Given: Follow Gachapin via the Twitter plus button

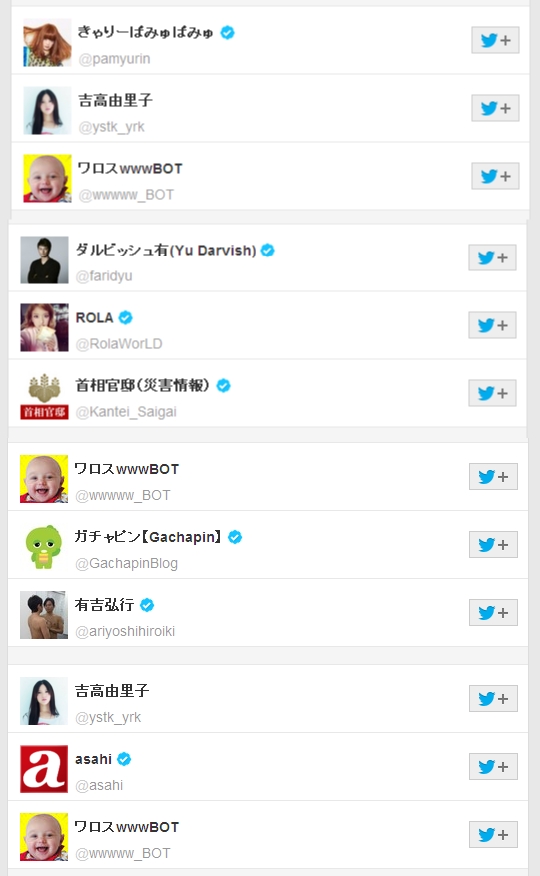Looking at the screenshot, I should [x=493, y=545].
